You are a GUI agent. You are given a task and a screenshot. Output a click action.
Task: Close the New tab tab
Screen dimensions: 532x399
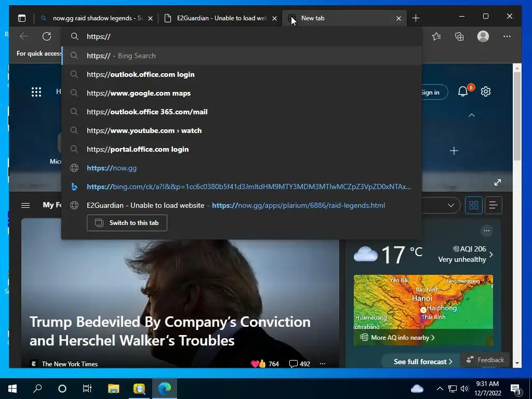point(398,18)
